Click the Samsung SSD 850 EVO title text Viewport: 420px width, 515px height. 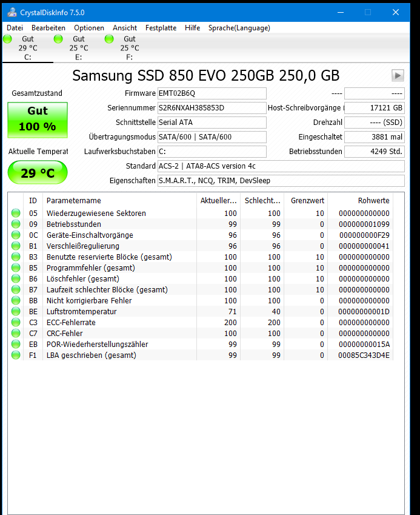point(205,76)
